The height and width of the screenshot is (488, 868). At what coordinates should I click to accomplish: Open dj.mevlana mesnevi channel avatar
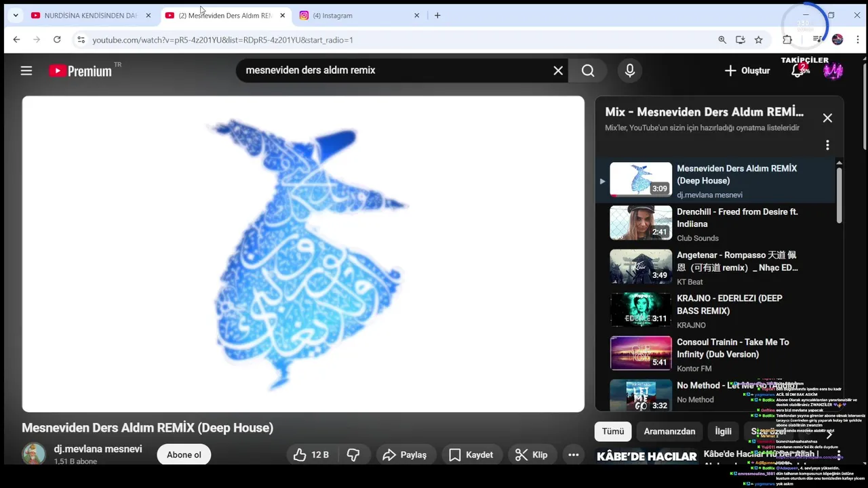(34, 454)
